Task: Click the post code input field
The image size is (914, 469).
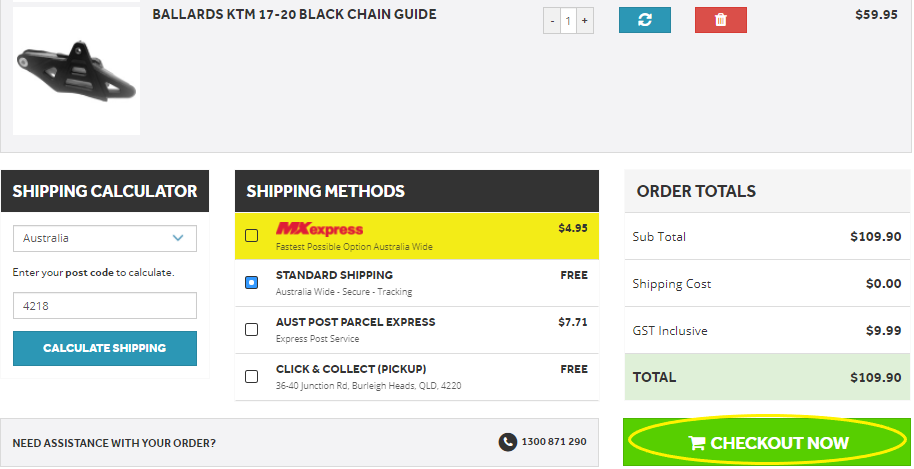Action: click(105, 306)
